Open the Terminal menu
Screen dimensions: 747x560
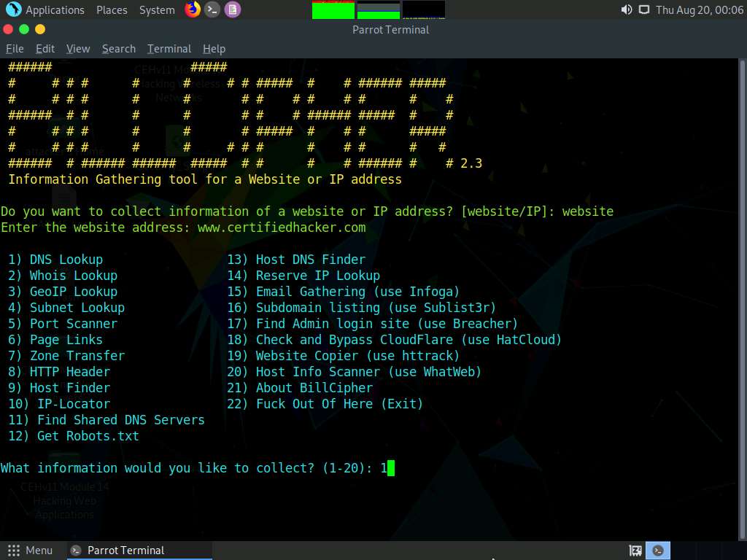point(169,49)
